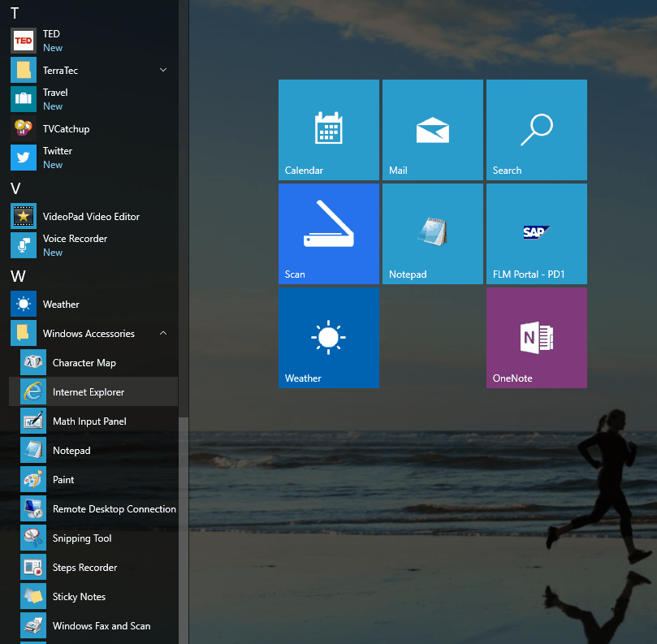The height and width of the screenshot is (644, 657).
Task: Click the Paint label
Action: [63, 480]
